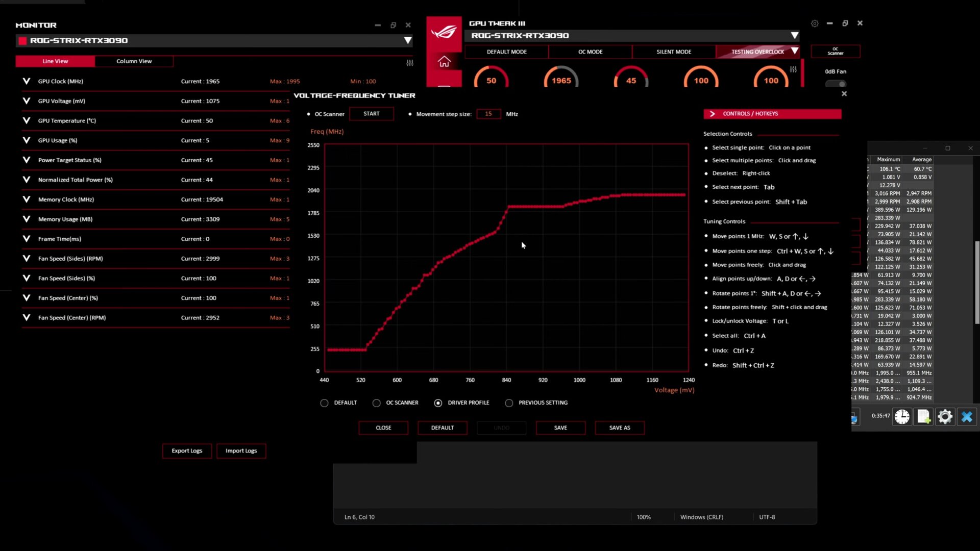Click the ROG home icon in the sidebar
This screenshot has height=551, width=980.
pyautogui.click(x=444, y=61)
